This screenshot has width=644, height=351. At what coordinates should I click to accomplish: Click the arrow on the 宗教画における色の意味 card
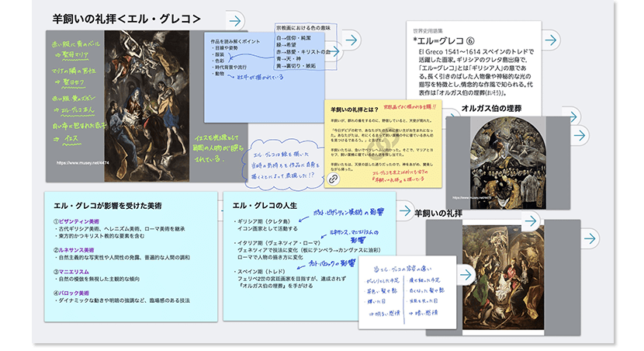click(x=351, y=40)
